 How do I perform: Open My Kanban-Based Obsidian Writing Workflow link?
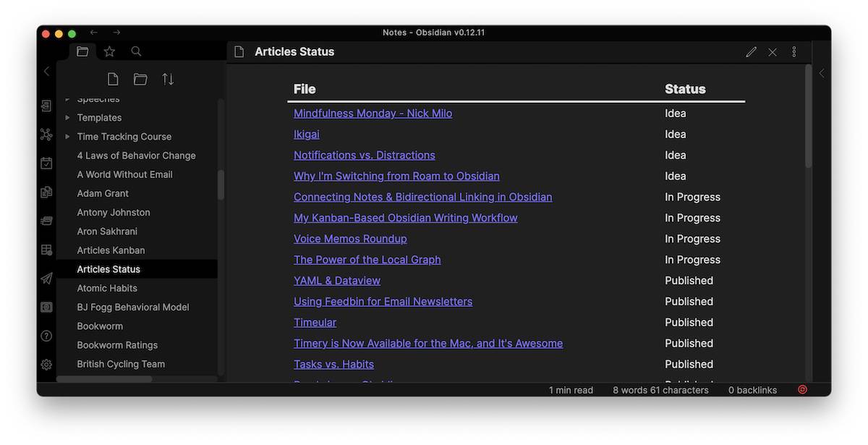406,218
